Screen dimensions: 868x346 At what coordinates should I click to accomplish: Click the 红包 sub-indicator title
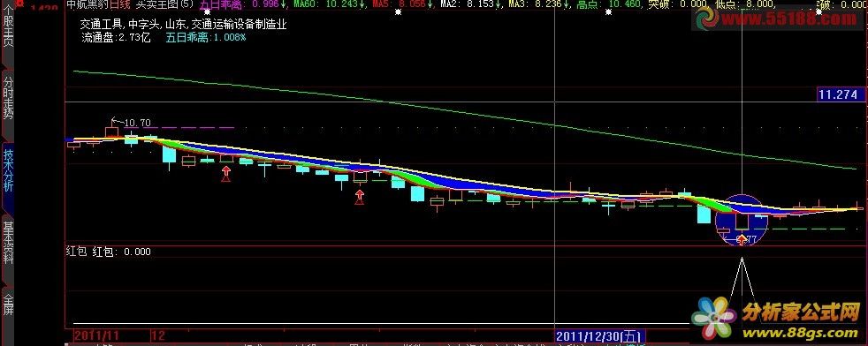(x=77, y=252)
